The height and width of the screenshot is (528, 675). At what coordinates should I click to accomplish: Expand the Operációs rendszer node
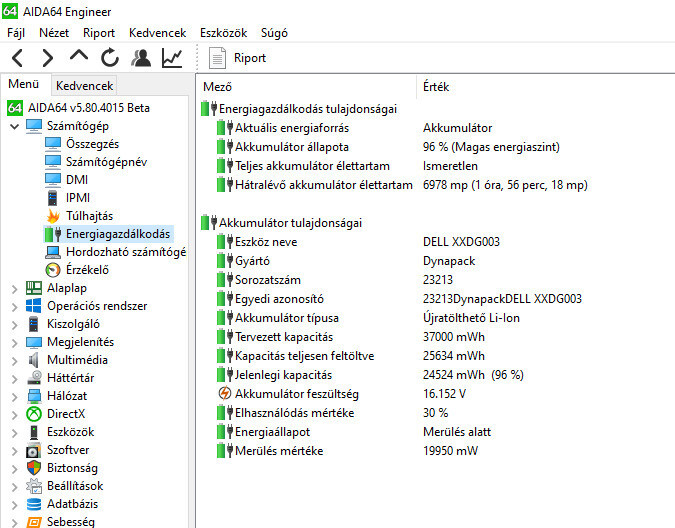15,307
